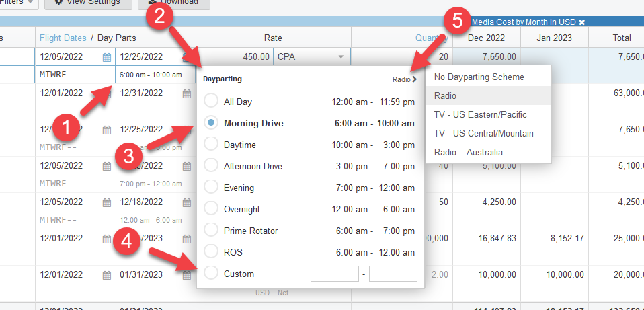Select the All Day daypart option

pos(211,102)
